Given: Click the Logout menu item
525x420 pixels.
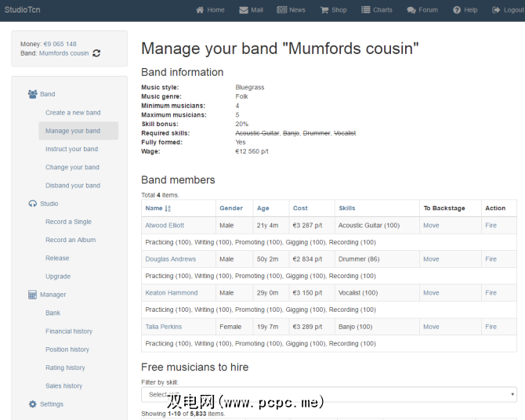Looking at the screenshot, I should pos(508,10).
